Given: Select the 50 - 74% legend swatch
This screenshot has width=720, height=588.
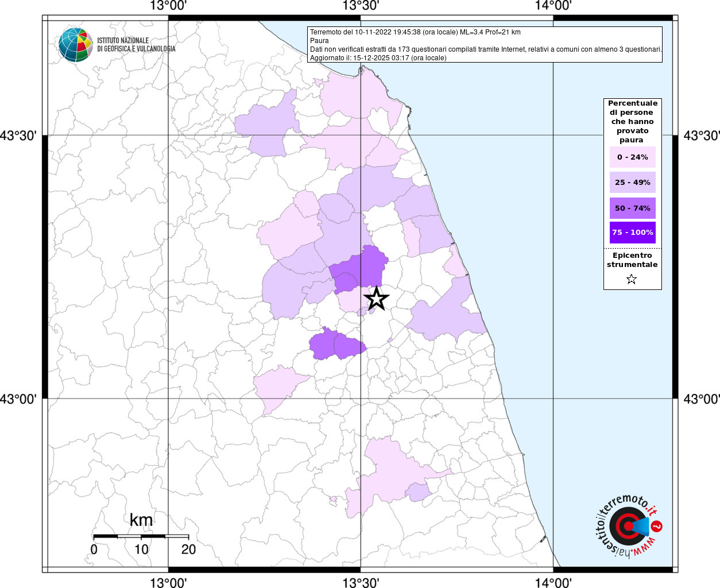Looking at the screenshot, I should [632, 208].
